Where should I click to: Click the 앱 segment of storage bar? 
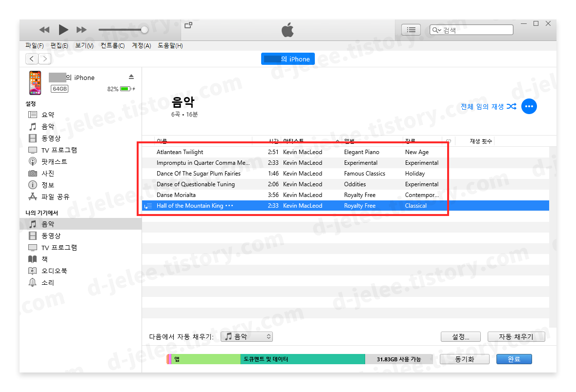[206, 359]
